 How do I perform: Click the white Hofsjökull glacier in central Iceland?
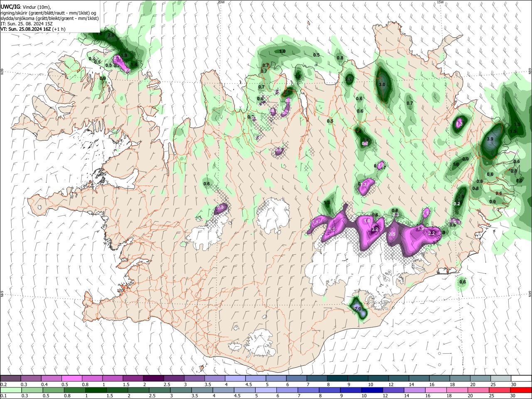tap(274, 215)
